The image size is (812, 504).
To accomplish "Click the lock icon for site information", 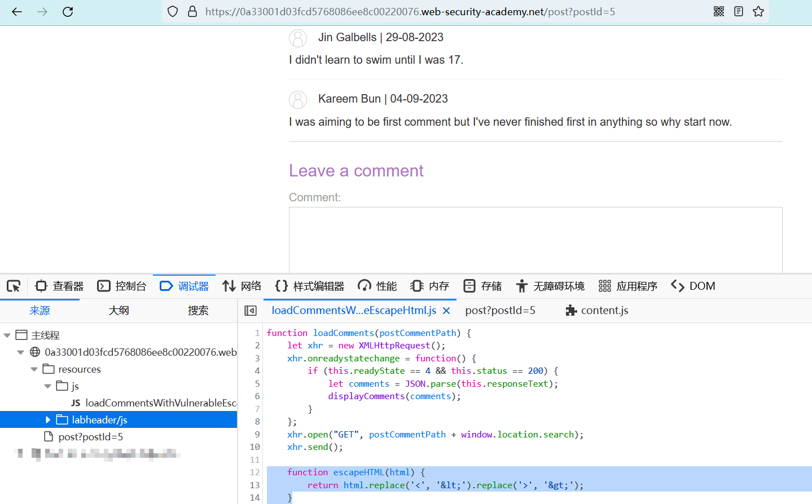I will click(x=192, y=11).
